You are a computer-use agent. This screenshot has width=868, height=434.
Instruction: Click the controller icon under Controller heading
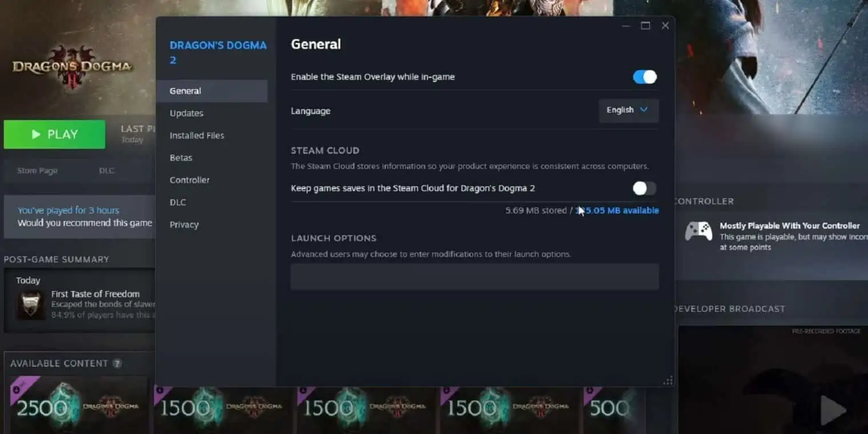tap(699, 231)
